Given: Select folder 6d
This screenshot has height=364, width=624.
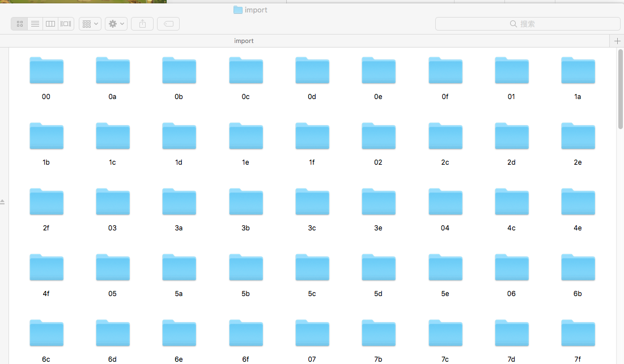Looking at the screenshot, I should pyautogui.click(x=113, y=333).
